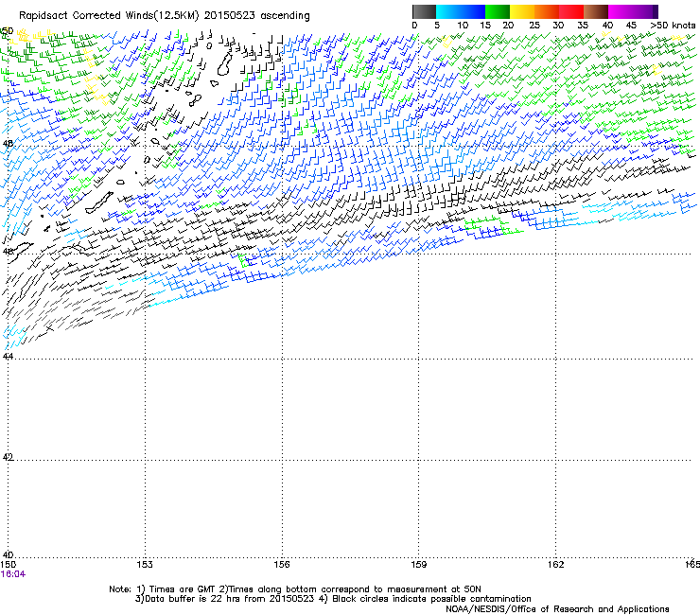Viewport: 700px width, 615px height.
Task: Click the gray 0-5 knots legend segment
Action: [424, 11]
